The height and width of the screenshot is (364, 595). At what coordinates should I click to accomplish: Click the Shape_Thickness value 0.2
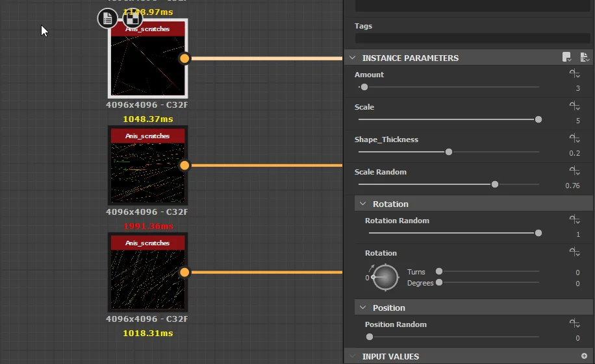click(x=574, y=153)
